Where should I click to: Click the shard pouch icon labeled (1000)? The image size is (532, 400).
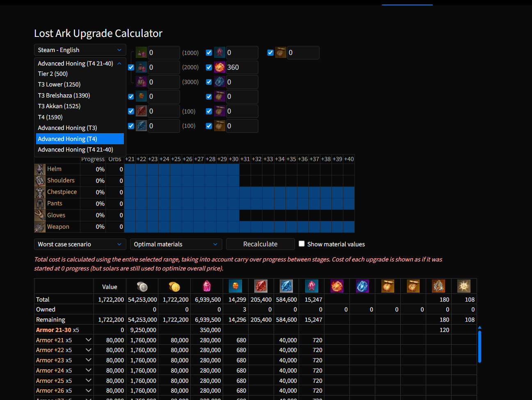[141, 52]
